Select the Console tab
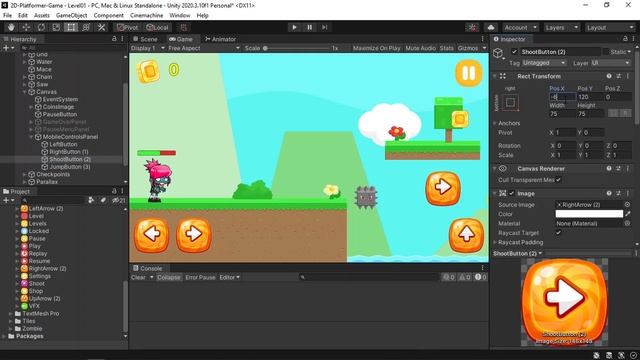Screen dimensions: 640x360 click(x=147, y=268)
